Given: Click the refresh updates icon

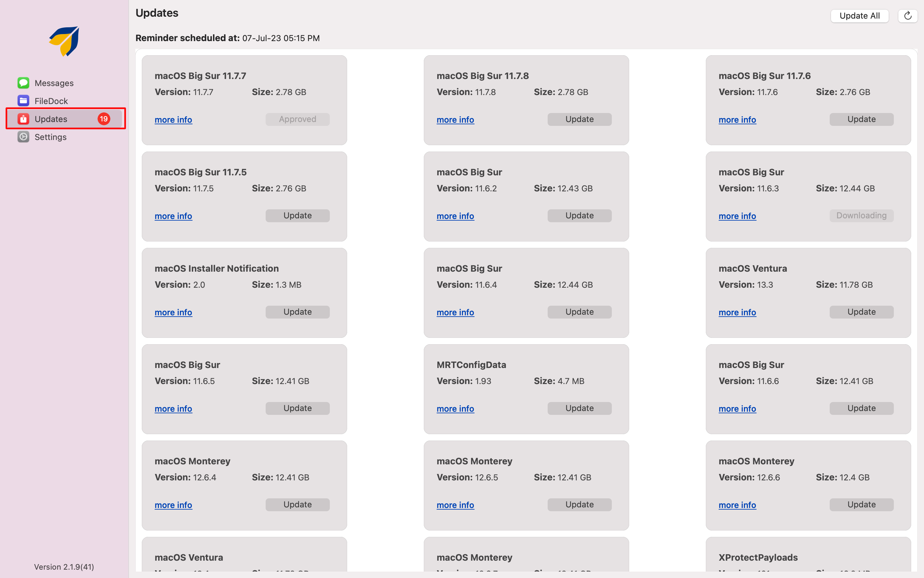Looking at the screenshot, I should coord(908,16).
